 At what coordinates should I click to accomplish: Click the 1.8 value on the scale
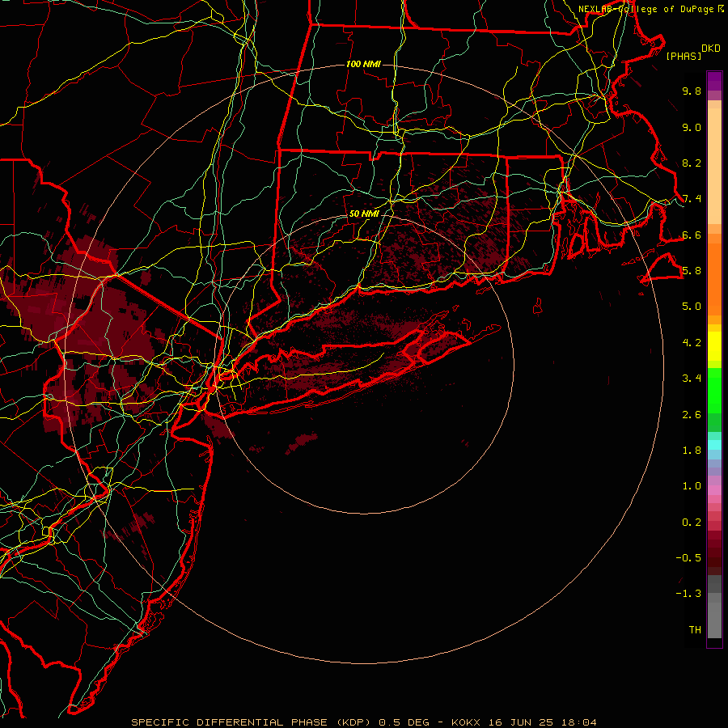pyautogui.click(x=692, y=451)
